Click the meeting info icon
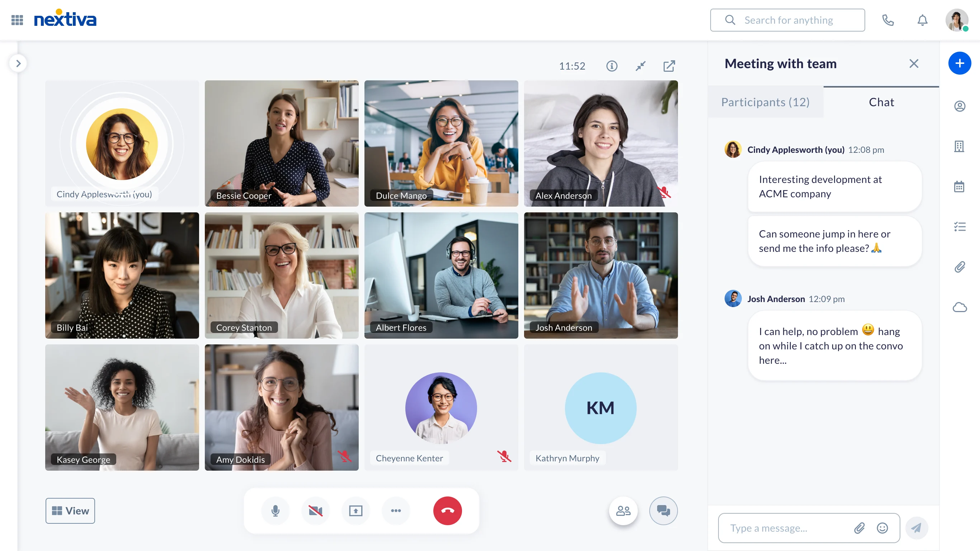Screen dimensions: 980x551 point(611,66)
